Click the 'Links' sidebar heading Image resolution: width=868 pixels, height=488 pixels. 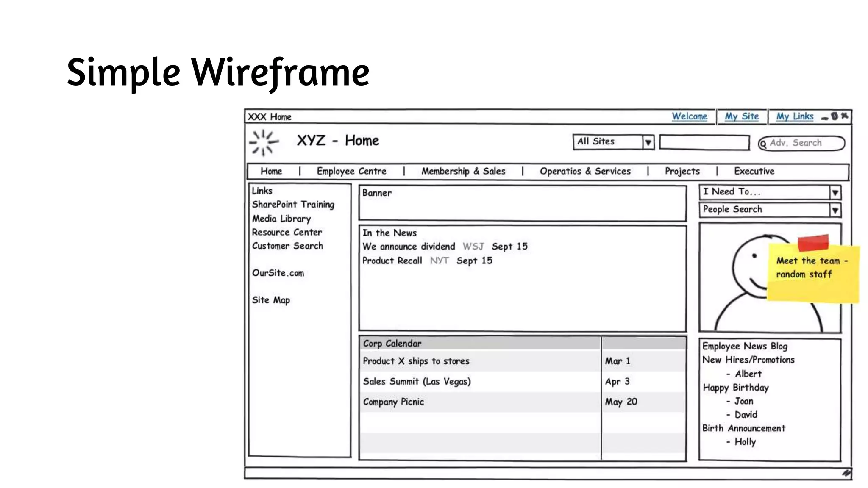(x=262, y=191)
